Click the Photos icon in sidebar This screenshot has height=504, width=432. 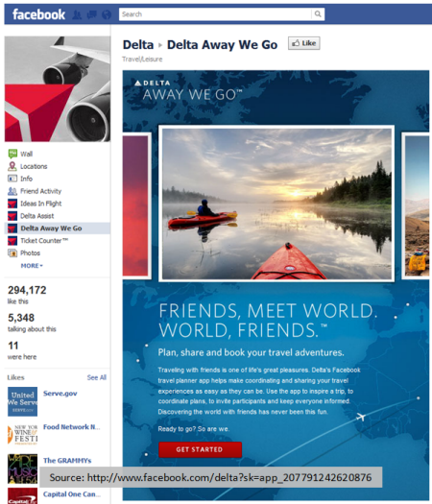pyautogui.click(x=12, y=253)
